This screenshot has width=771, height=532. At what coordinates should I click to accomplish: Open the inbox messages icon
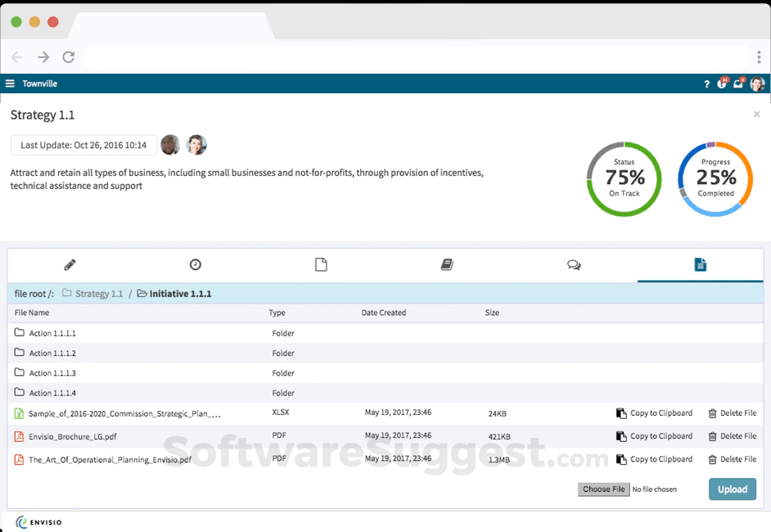[738, 83]
